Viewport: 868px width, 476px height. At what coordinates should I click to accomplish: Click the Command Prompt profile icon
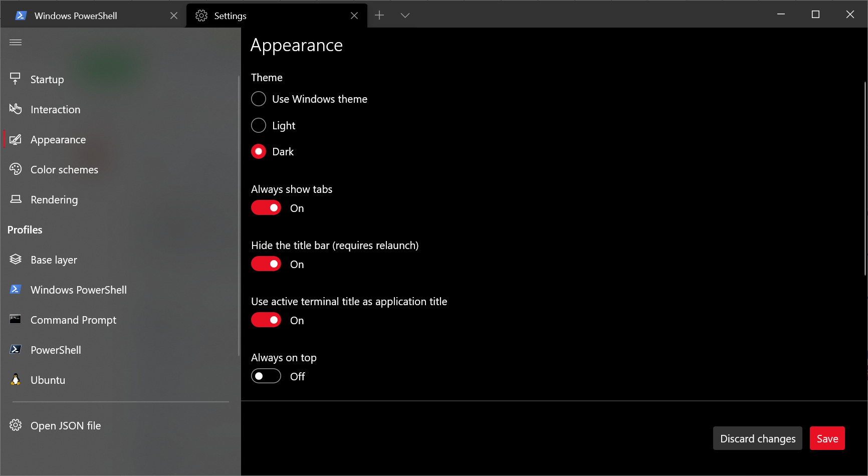coord(16,319)
